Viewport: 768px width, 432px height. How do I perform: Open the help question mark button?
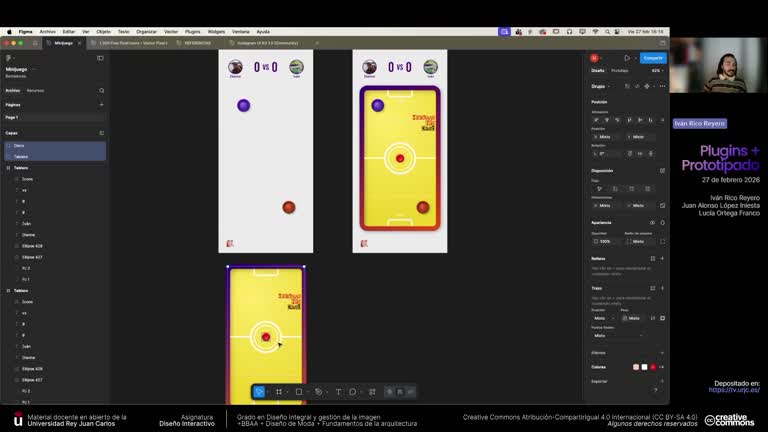point(655,390)
